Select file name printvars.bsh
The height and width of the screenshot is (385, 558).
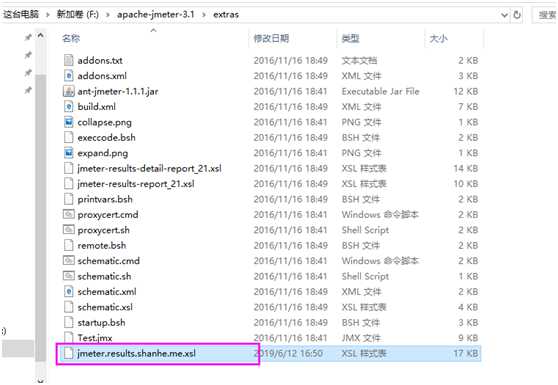pos(105,199)
